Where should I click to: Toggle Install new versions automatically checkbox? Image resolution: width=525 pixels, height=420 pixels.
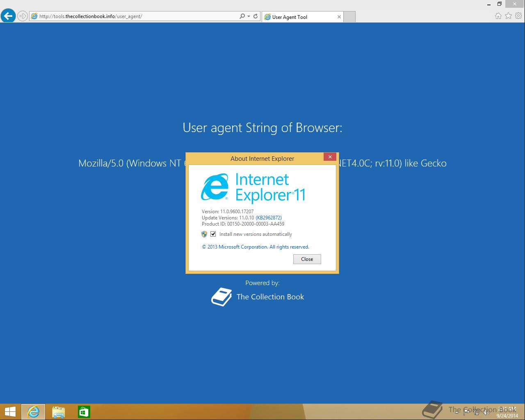213,234
